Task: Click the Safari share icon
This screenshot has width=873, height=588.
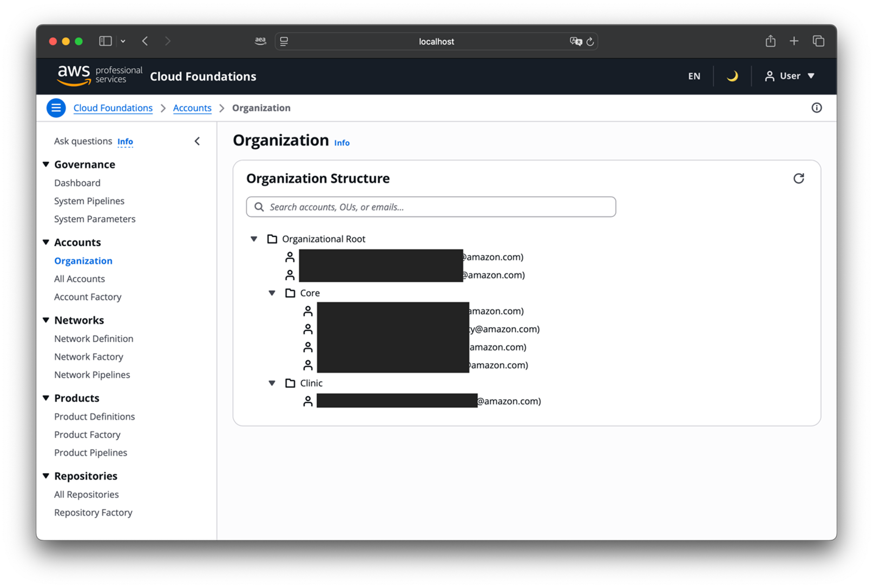Action: tap(770, 41)
